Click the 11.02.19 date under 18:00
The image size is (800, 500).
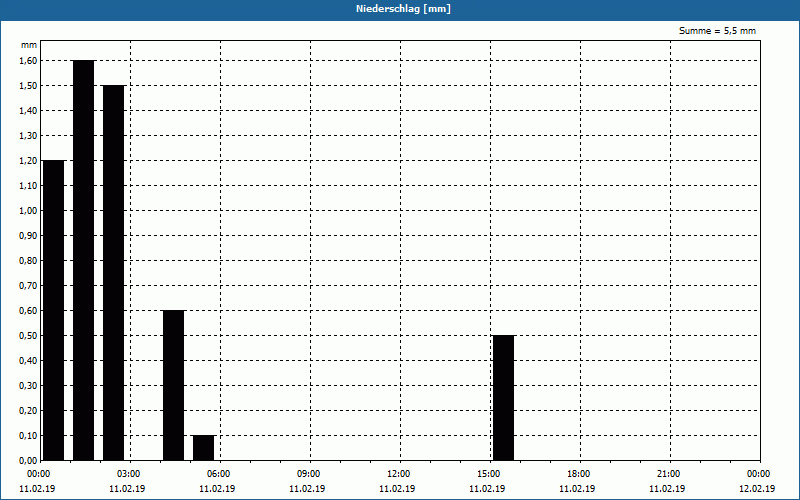(x=577, y=489)
